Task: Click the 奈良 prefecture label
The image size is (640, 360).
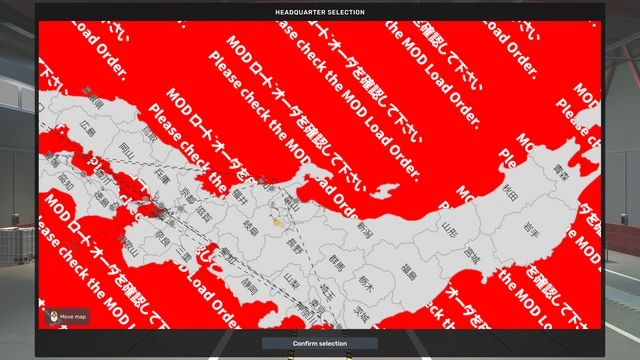Action: point(162,238)
